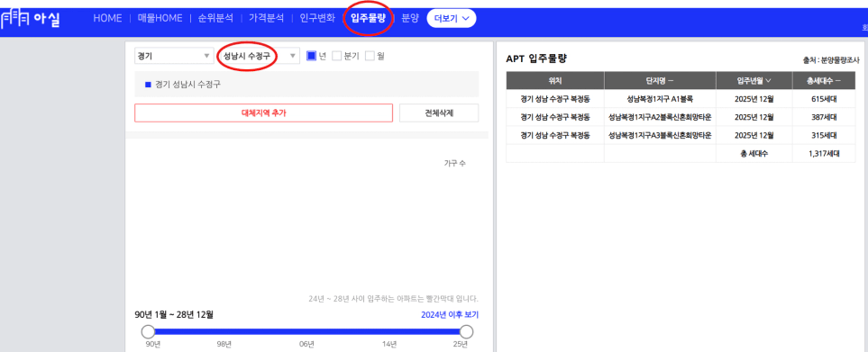Open the 성남시 수정구 district dropdown
Image resolution: width=868 pixels, height=352 pixels.
click(259, 56)
